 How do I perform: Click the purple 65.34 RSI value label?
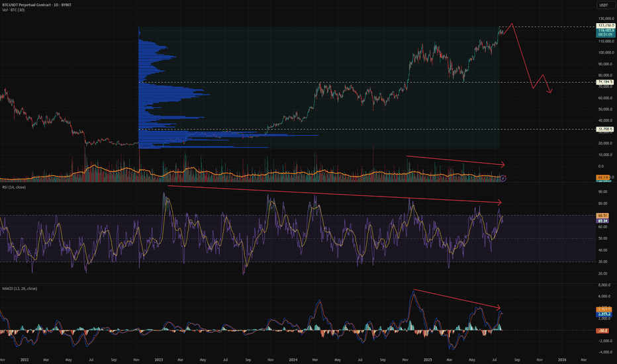(x=602, y=221)
